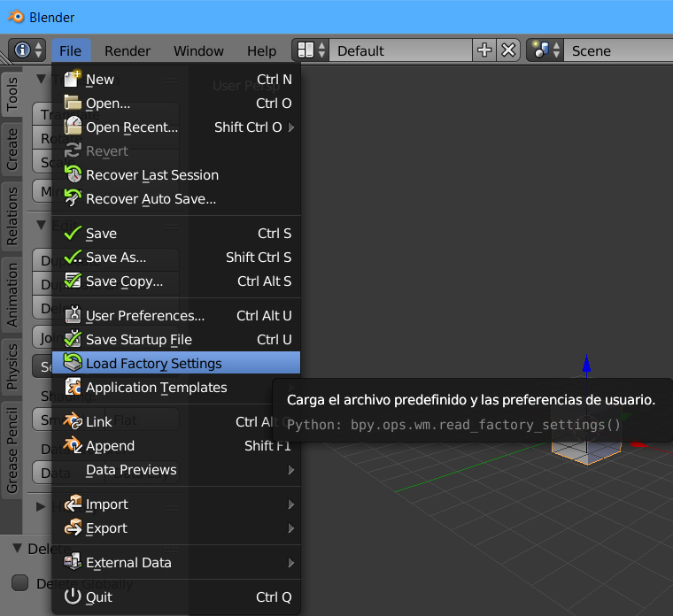Click the Link icon
The height and width of the screenshot is (616, 673).
point(73,421)
